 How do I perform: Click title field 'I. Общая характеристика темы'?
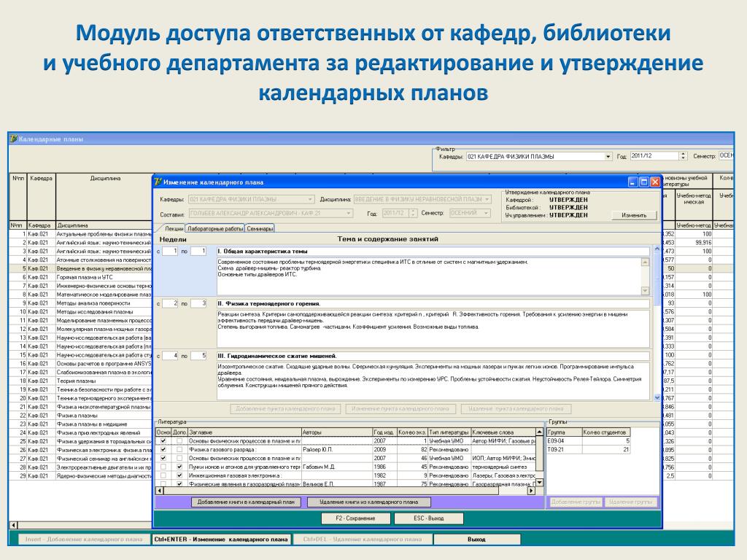click(433, 252)
